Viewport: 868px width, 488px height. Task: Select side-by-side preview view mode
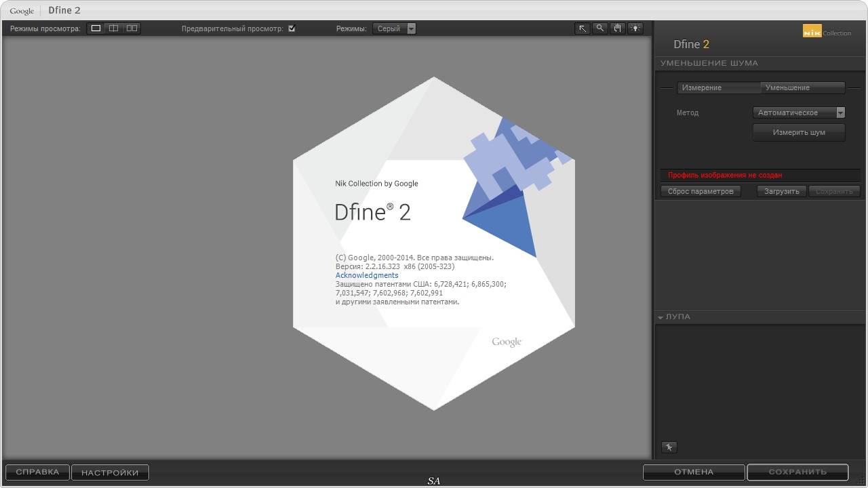point(132,28)
